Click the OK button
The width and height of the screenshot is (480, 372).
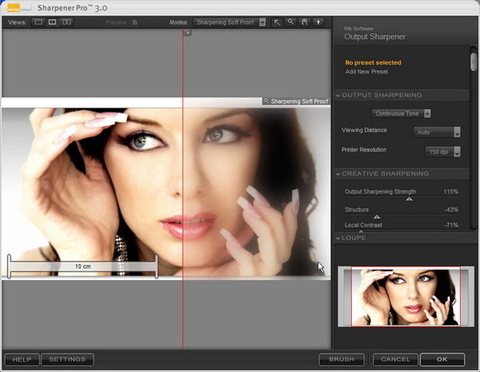pyautogui.click(x=442, y=359)
